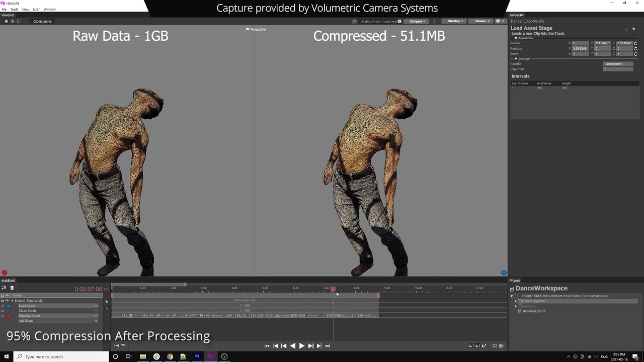Reset the Position transform values
Screen dimensions: 644x362
[x=635, y=43]
